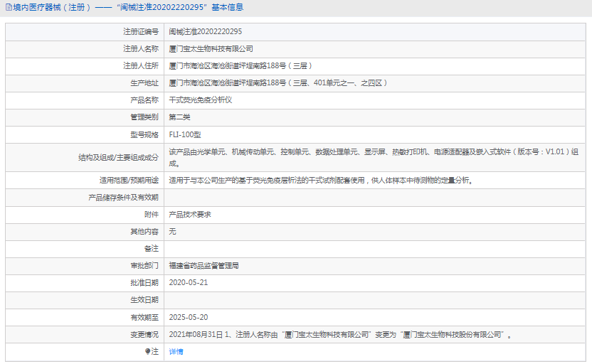Select the 生产地址 address with 401单元
592x364 pixels.
(x=278, y=83)
